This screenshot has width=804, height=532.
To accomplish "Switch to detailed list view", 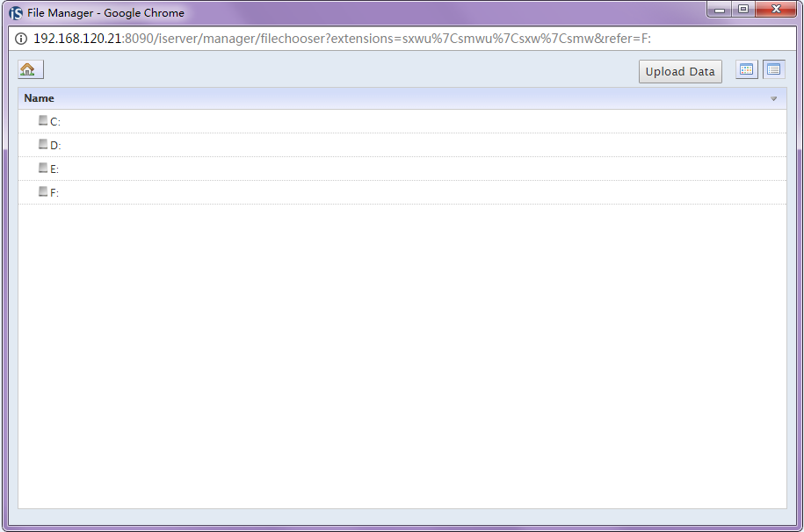I will point(773,70).
